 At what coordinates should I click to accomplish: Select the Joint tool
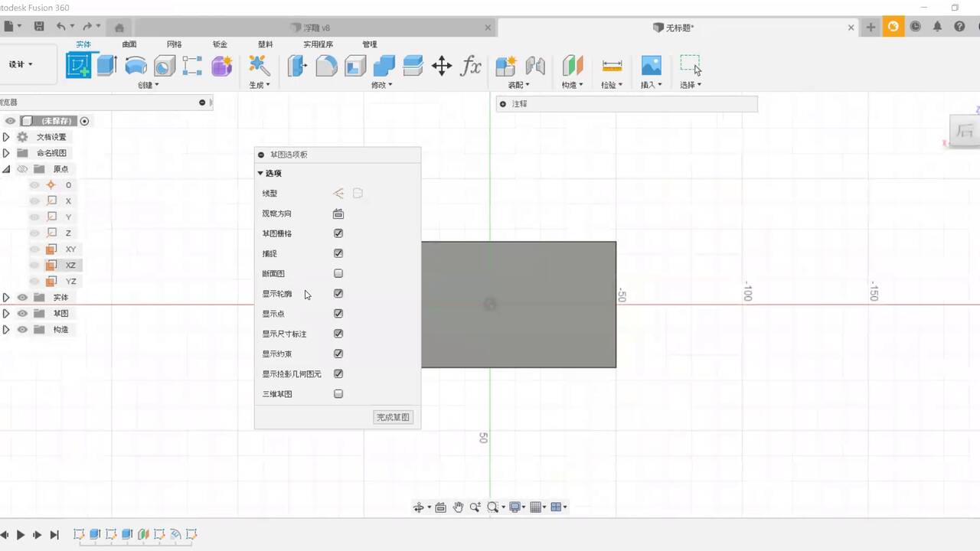535,66
